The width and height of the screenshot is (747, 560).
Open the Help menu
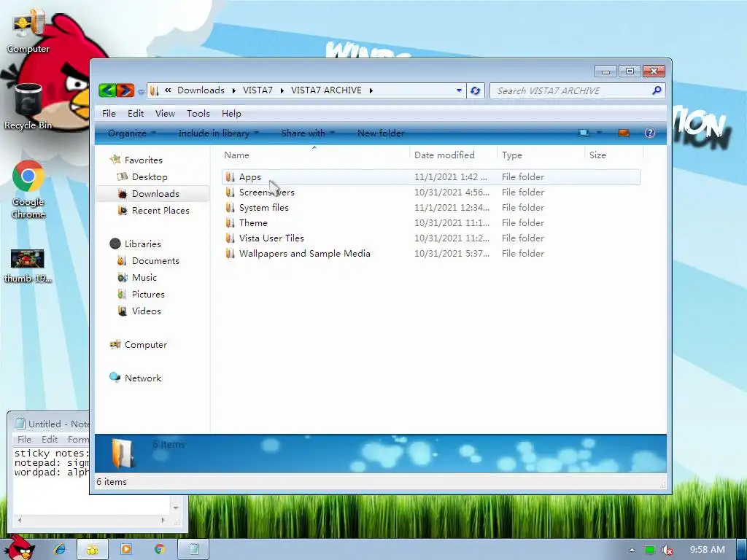(231, 113)
